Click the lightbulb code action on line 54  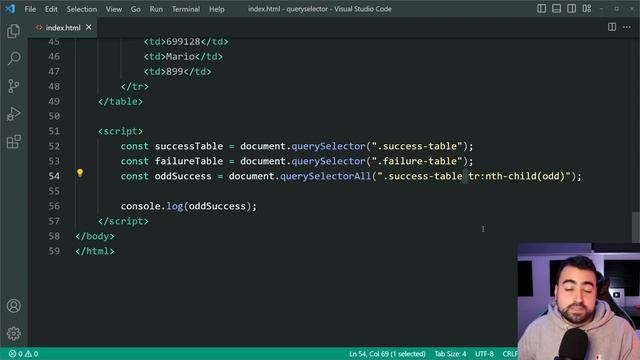(80, 173)
